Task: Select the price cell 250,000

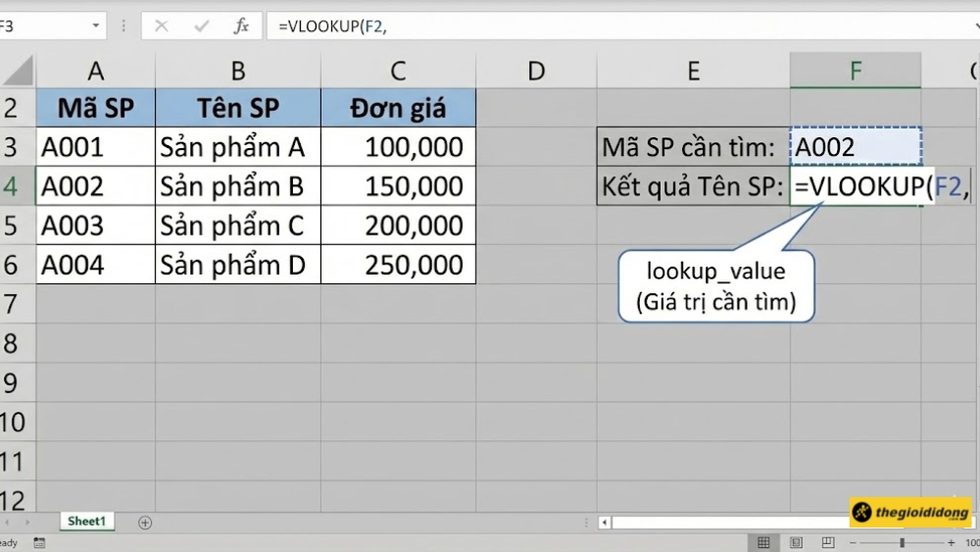Action: click(x=398, y=265)
